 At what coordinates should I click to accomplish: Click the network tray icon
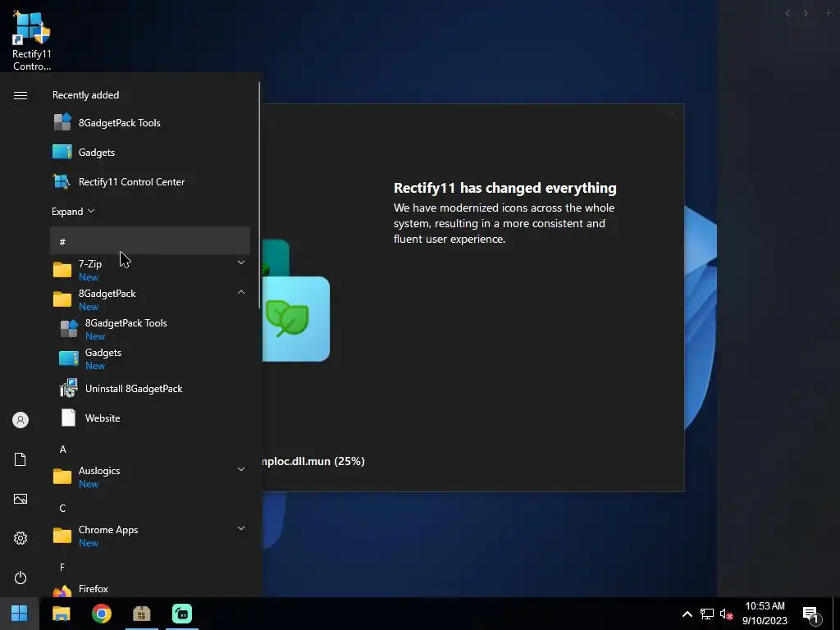pyautogui.click(x=707, y=614)
